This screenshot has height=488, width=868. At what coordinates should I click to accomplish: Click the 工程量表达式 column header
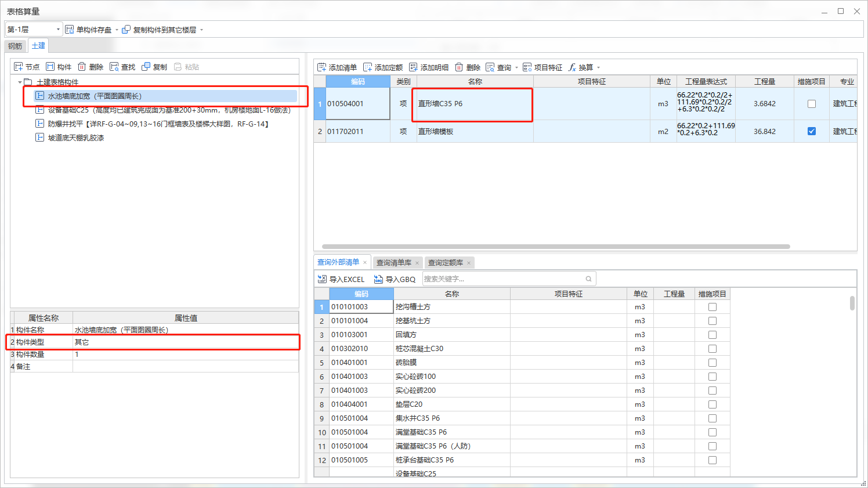click(706, 81)
